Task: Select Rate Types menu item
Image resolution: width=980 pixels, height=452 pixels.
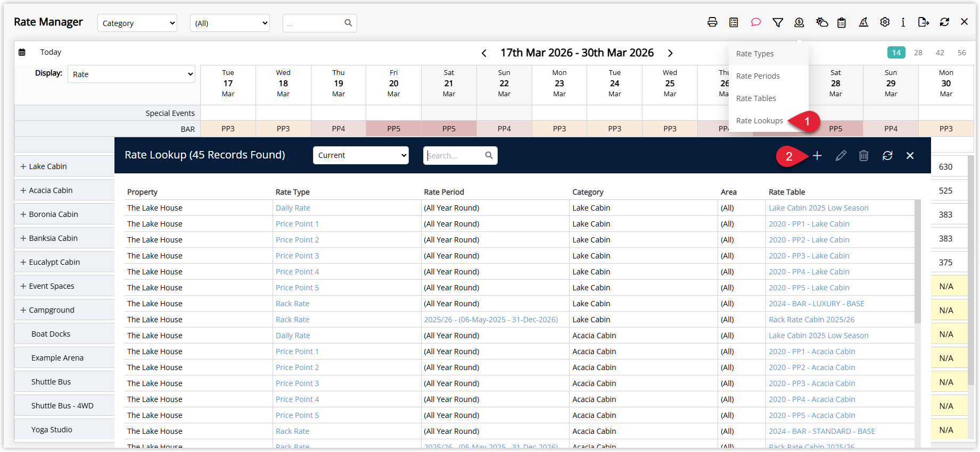Action: [x=768, y=54]
